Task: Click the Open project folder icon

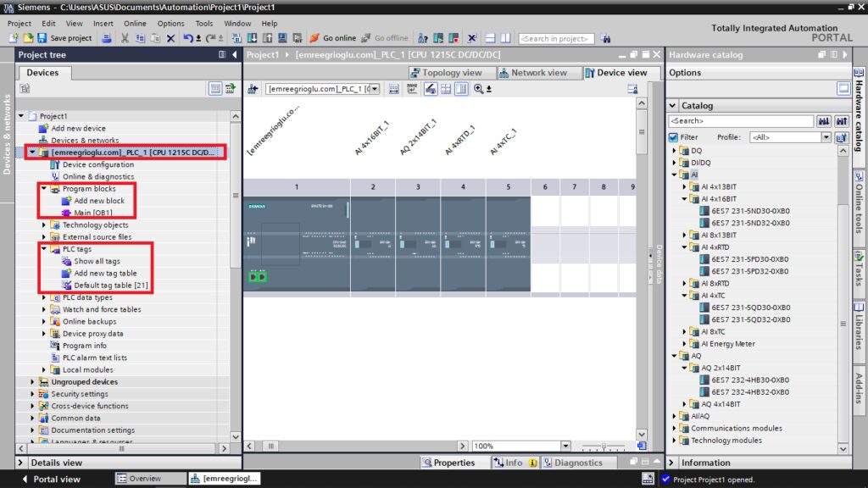Action: 28,38
